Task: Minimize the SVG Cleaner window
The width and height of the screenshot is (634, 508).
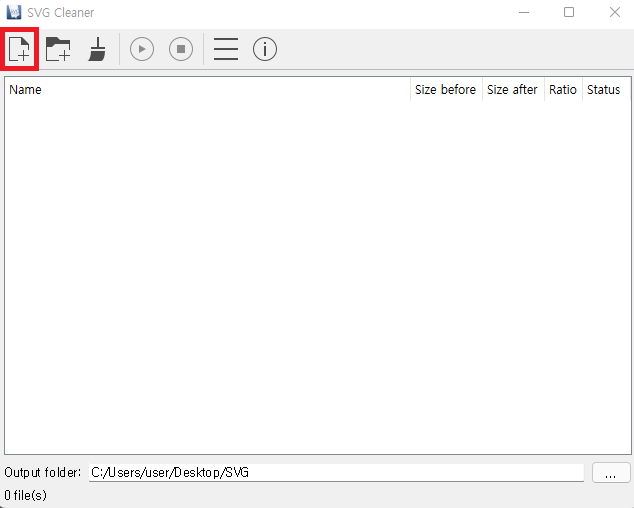Action: coord(524,12)
